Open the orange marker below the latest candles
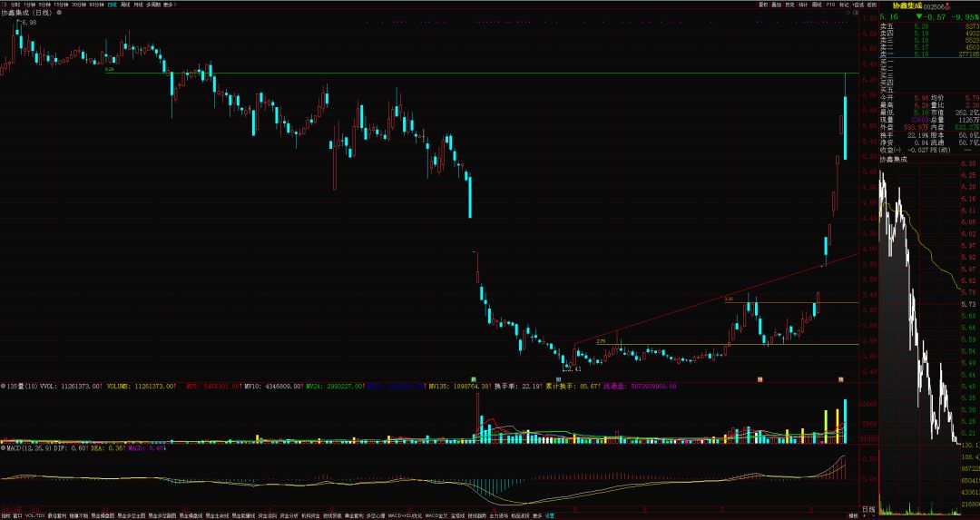 (840, 379)
